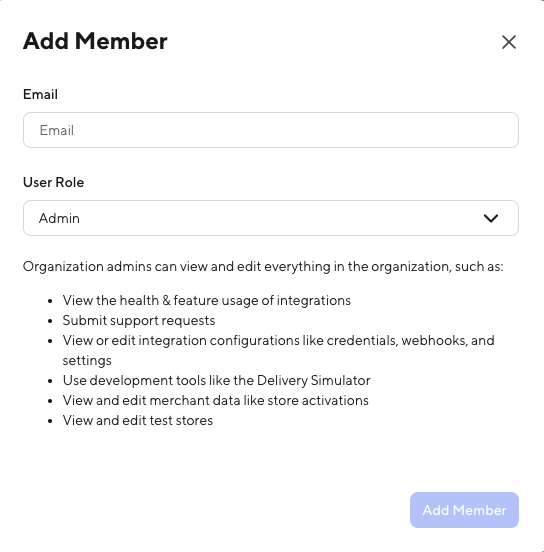Click the Organization admins description paragraph

coord(263,267)
